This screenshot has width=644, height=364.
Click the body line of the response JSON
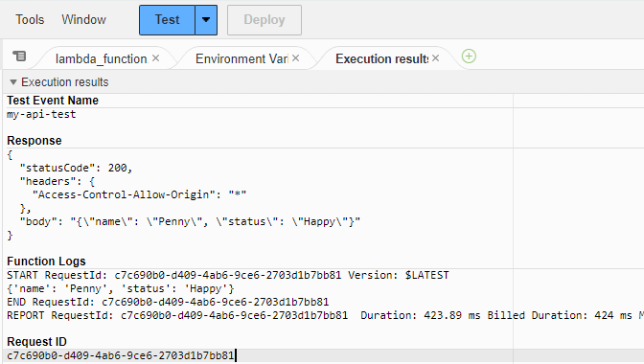190,221
